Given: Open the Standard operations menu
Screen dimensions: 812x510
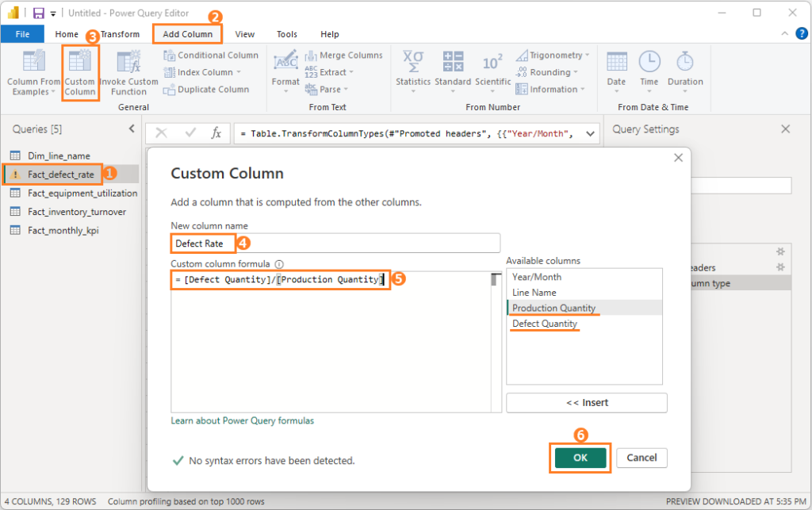Looking at the screenshot, I should tap(453, 72).
